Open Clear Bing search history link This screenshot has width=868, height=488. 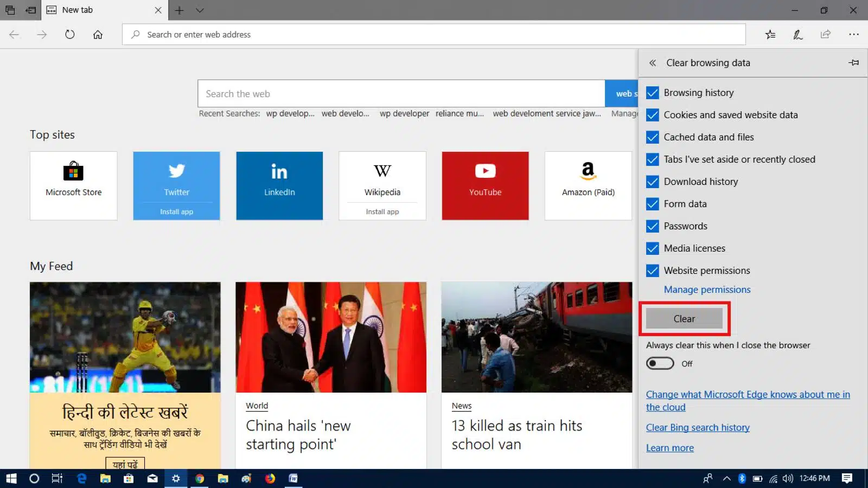click(698, 427)
